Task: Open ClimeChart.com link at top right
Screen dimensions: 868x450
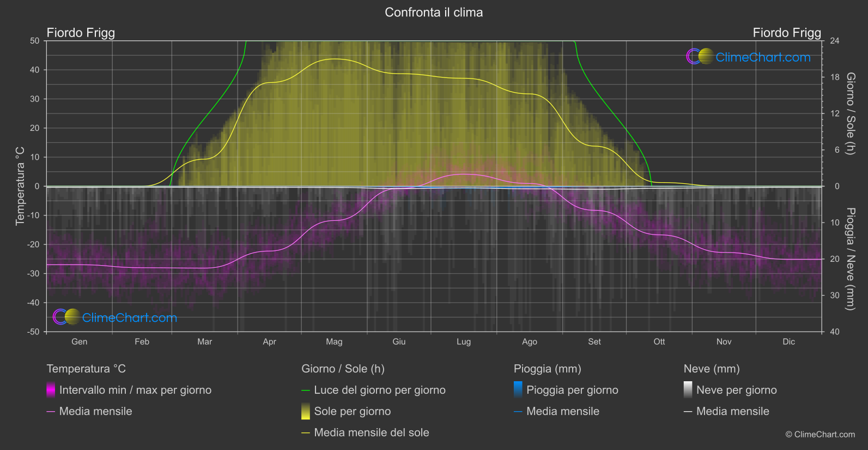Action: [x=763, y=57]
